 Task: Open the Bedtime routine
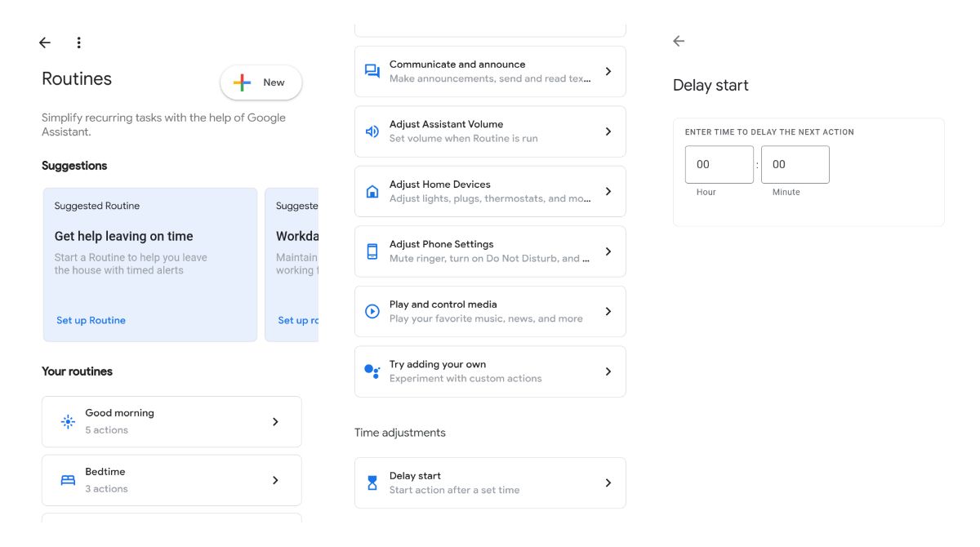(171, 480)
